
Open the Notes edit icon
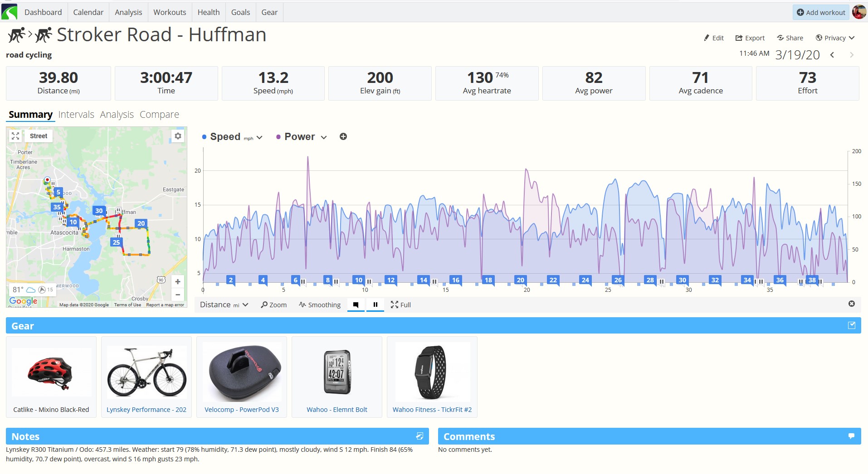(419, 436)
